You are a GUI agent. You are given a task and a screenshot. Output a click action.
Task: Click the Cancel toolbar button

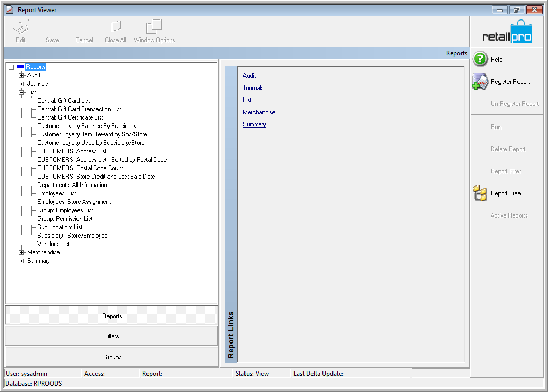click(x=84, y=40)
